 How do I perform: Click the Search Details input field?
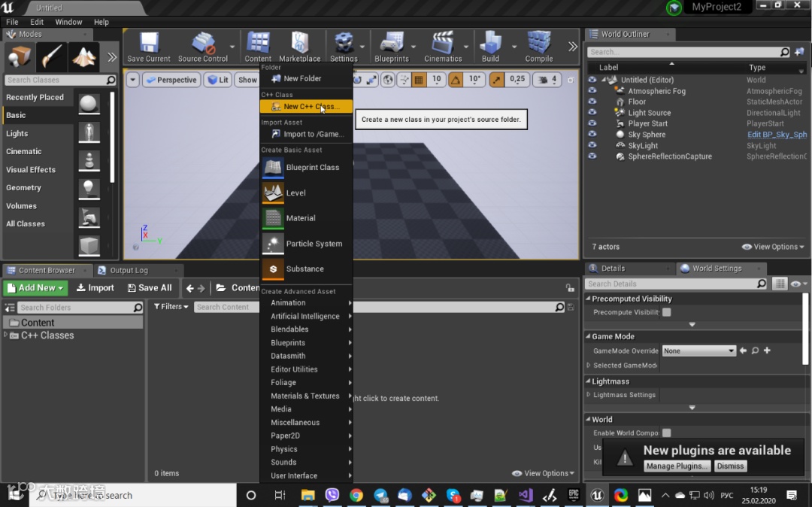(x=671, y=284)
